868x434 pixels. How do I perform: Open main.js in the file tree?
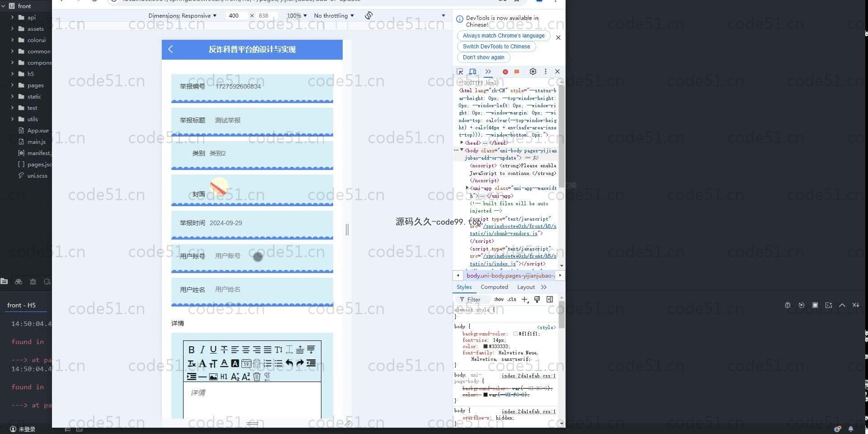[x=36, y=142]
